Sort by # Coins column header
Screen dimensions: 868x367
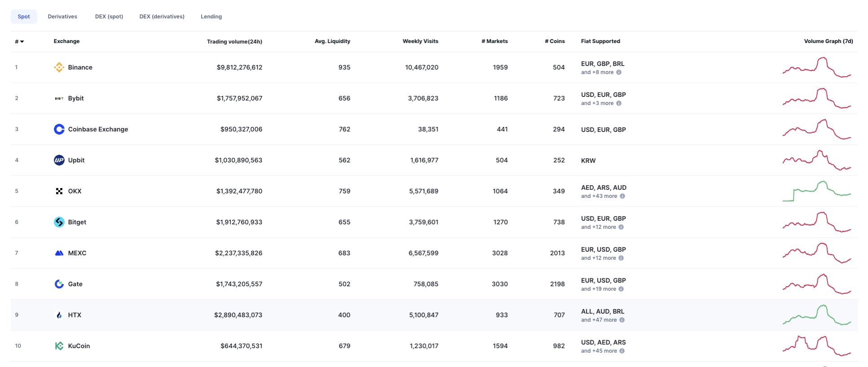click(x=555, y=41)
